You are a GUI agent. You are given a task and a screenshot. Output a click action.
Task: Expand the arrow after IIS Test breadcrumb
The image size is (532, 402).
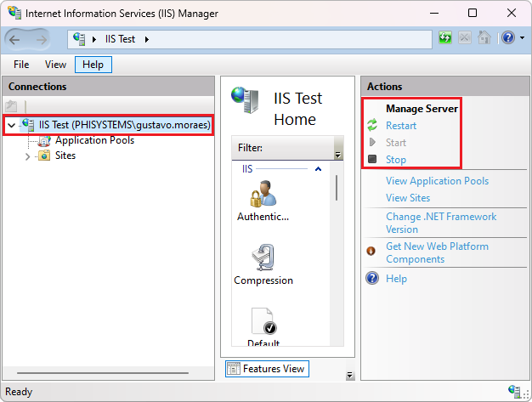147,39
